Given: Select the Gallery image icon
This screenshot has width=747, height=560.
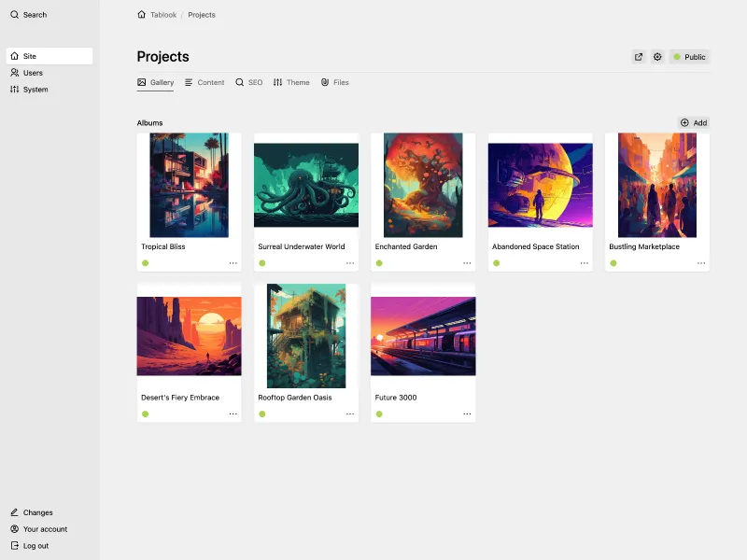Looking at the screenshot, I should click(x=140, y=82).
